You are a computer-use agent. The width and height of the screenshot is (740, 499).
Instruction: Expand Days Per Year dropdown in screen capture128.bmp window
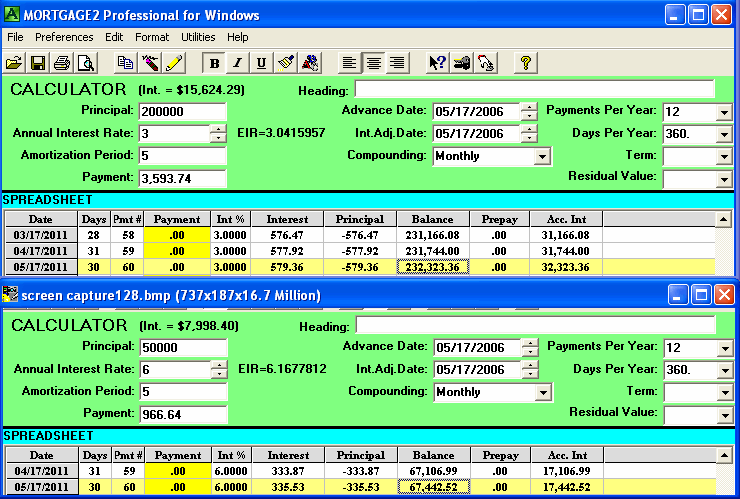click(x=725, y=371)
